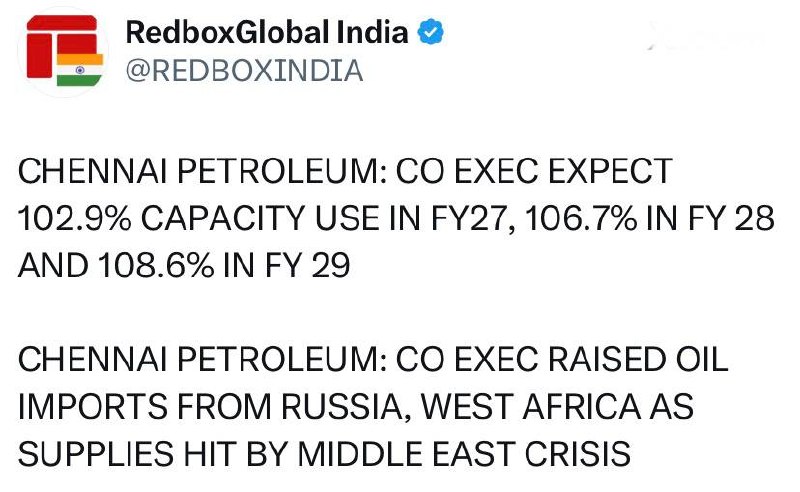Screen dimensions: 800x492
Task: Click the 'WEST AFRICA AS' phrase
Action: pos(557,407)
